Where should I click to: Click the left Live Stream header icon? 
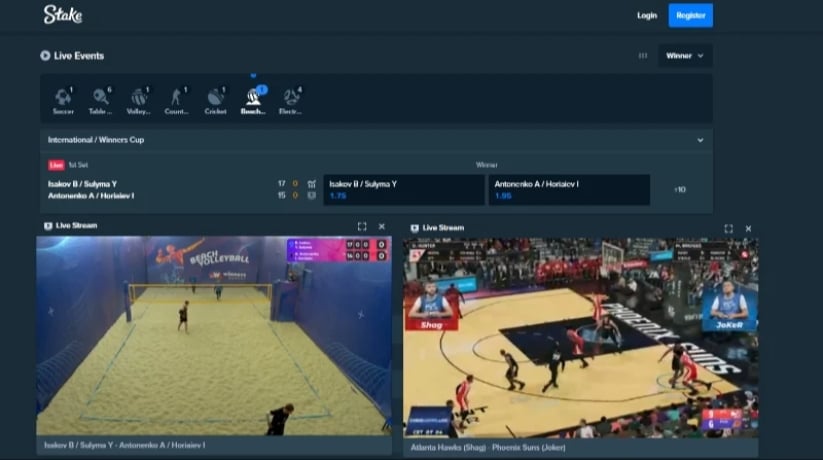tap(48, 226)
